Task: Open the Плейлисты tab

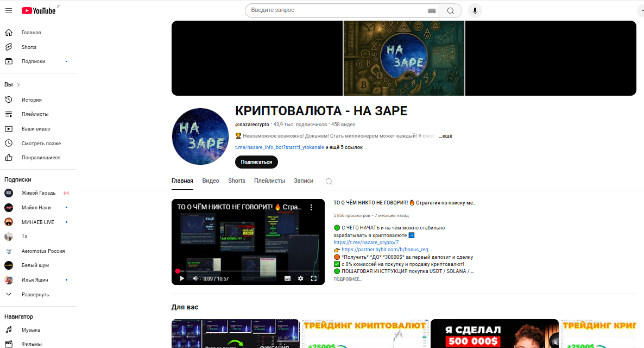Action: (x=270, y=181)
